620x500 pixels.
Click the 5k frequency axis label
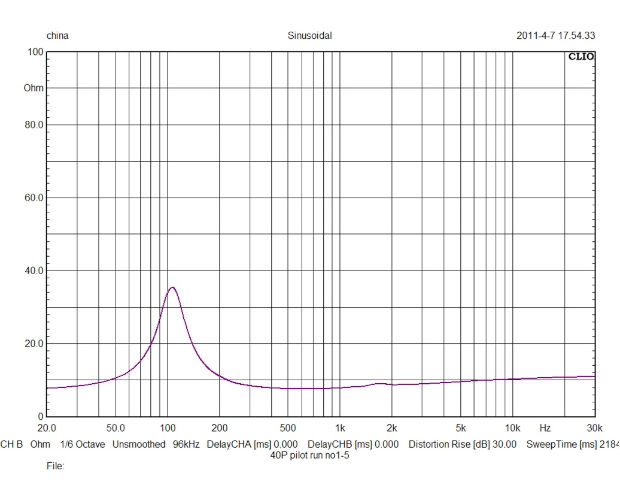(x=461, y=428)
